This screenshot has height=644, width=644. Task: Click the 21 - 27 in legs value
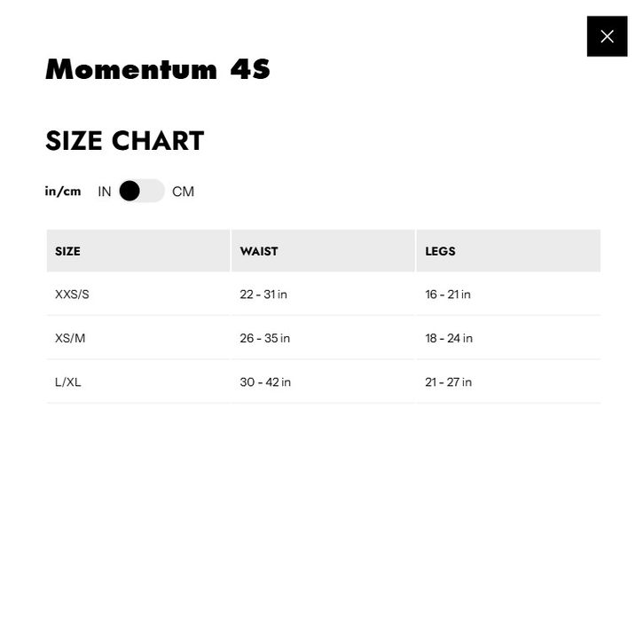pos(448,382)
